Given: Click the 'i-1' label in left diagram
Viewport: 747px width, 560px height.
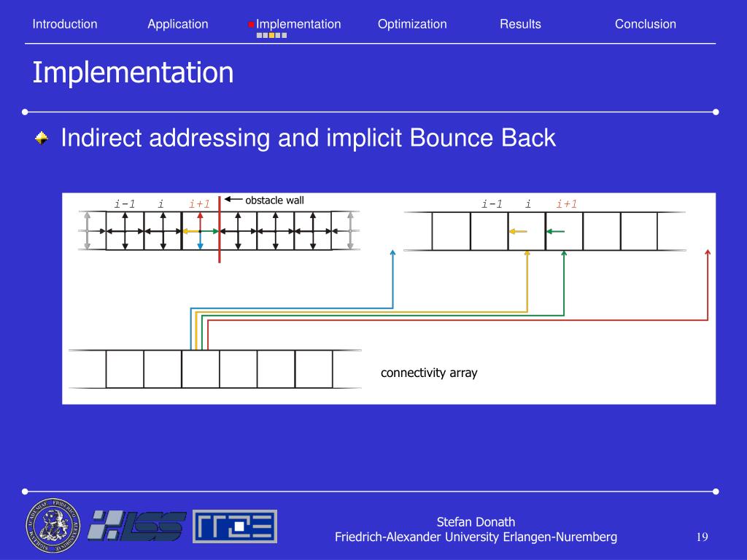Looking at the screenshot, I should pyautogui.click(x=124, y=204).
